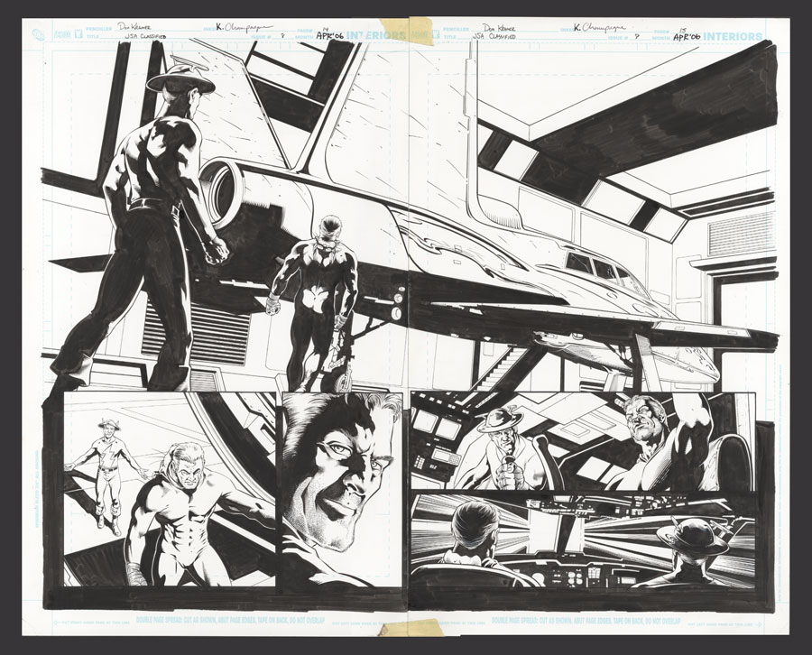Click the left page "JSA Classified" title

[146, 37]
